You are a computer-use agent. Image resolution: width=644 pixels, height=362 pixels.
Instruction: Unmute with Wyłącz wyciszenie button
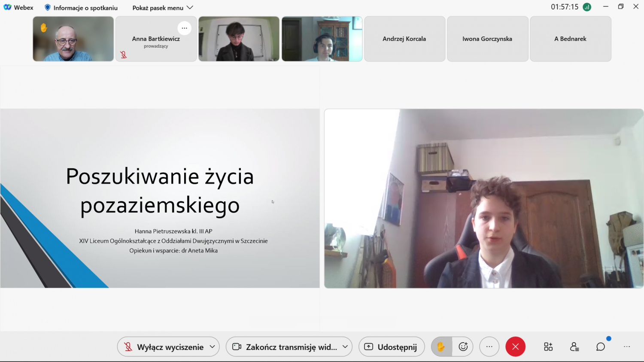pos(164,347)
